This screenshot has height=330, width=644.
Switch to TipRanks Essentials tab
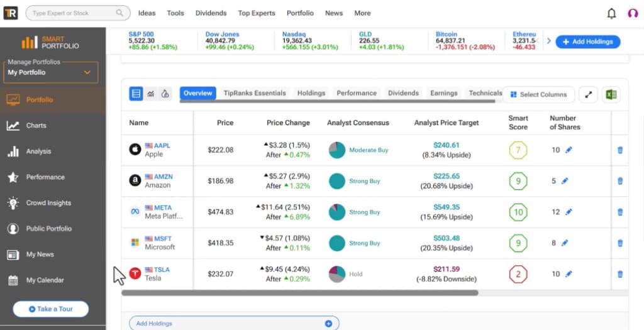tap(255, 93)
